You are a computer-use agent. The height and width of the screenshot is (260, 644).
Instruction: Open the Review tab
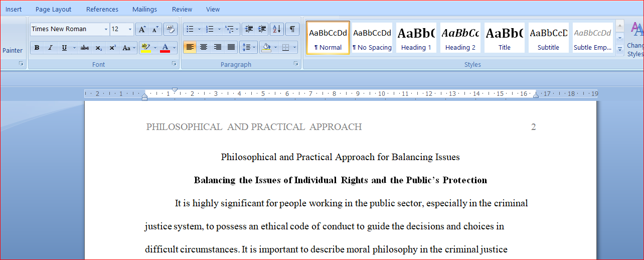tap(182, 9)
